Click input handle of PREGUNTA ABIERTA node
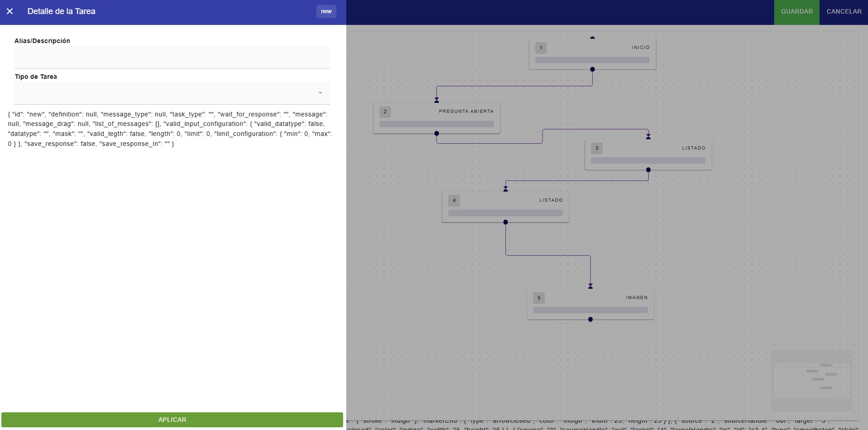Image resolution: width=868 pixels, height=430 pixels. (x=436, y=101)
